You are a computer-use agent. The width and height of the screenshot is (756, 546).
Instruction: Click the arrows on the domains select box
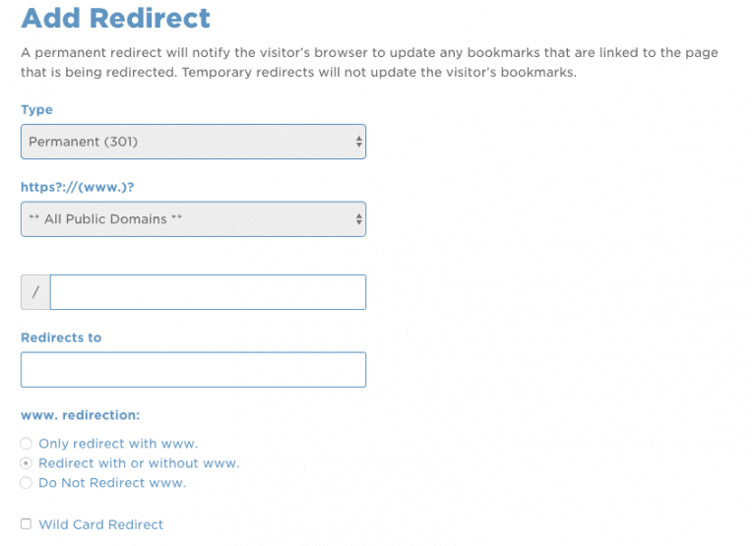click(358, 219)
